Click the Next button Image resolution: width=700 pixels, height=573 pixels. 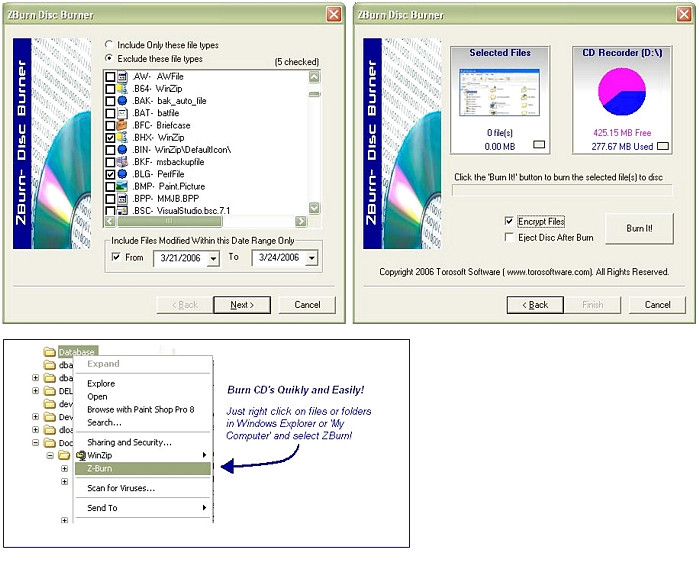(x=242, y=305)
